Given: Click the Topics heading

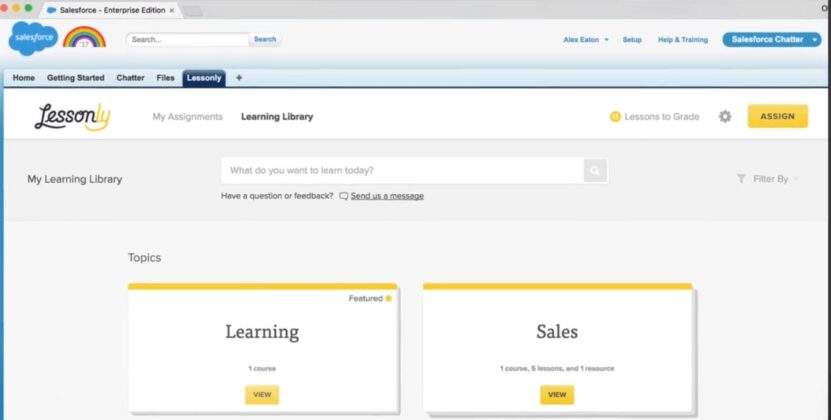Looking at the screenshot, I should click(144, 258).
